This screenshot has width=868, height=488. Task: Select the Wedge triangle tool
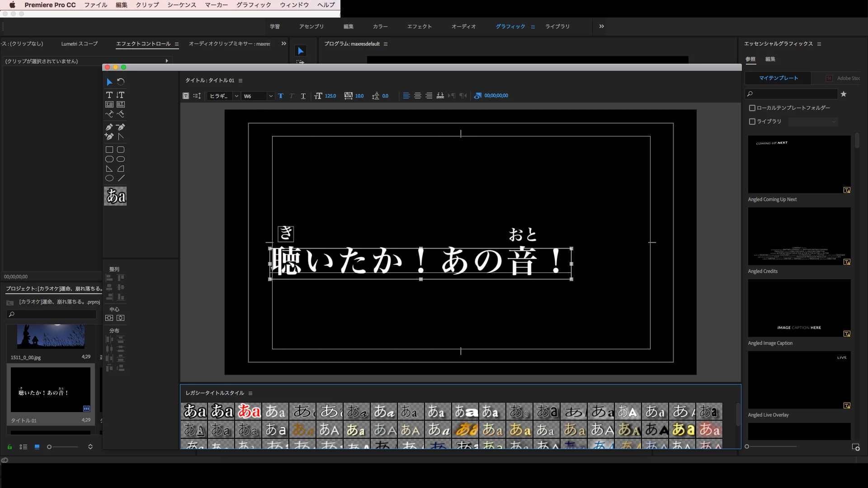click(x=109, y=169)
